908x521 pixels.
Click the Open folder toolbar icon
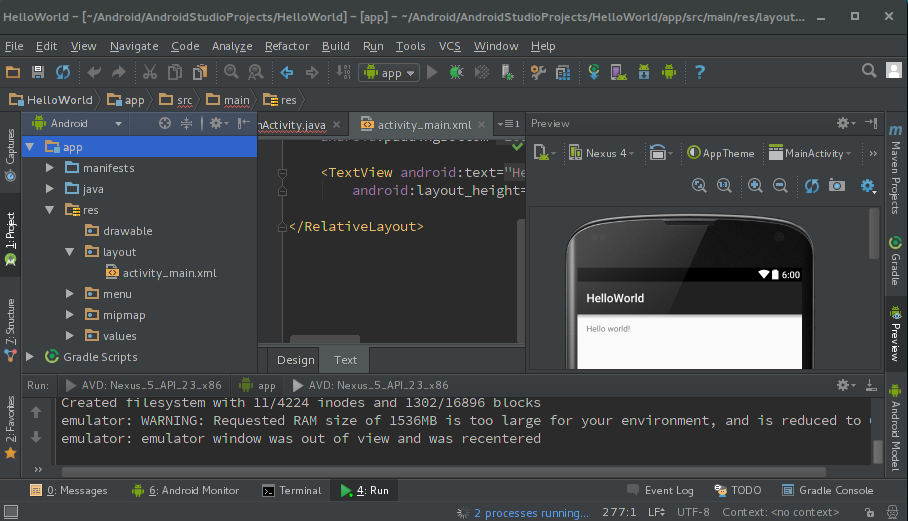13,72
